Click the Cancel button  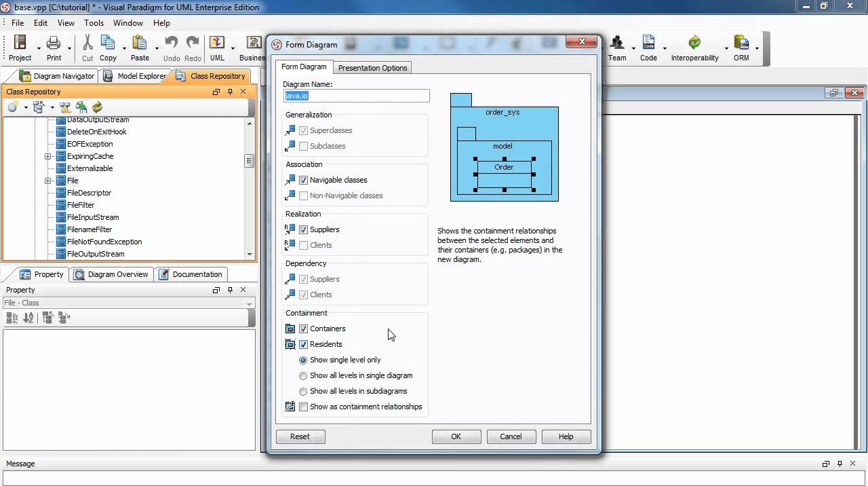(511, 436)
